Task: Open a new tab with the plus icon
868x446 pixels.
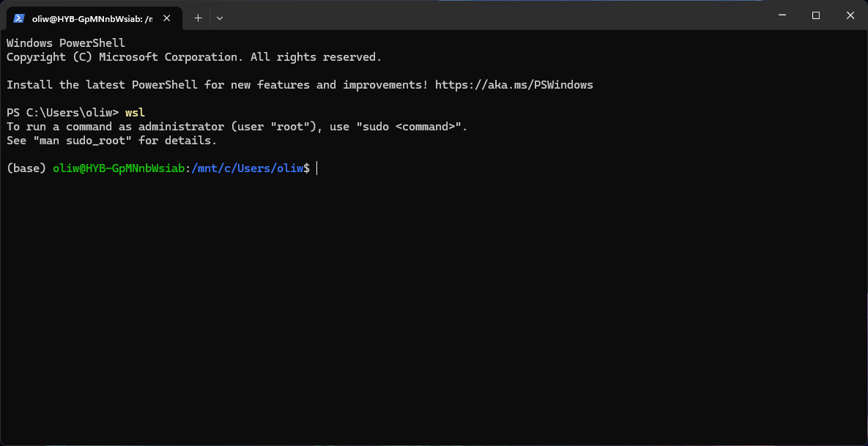Action: click(197, 18)
